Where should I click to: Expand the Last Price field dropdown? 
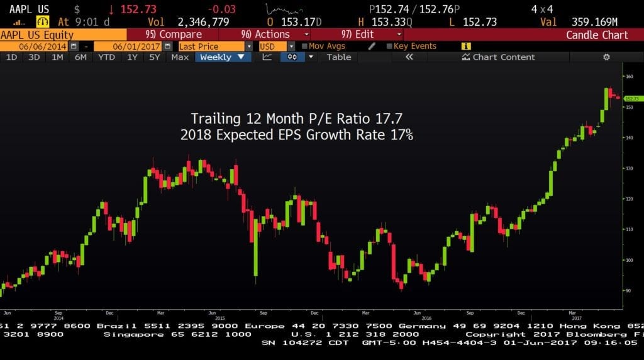[x=249, y=46]
